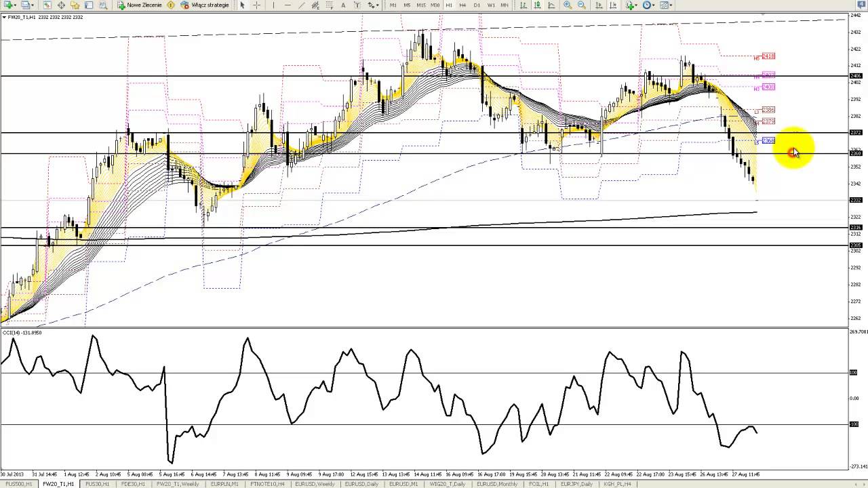Open the FUS500,H1 chart tab

pyautogui.click(x=20, y=484)
